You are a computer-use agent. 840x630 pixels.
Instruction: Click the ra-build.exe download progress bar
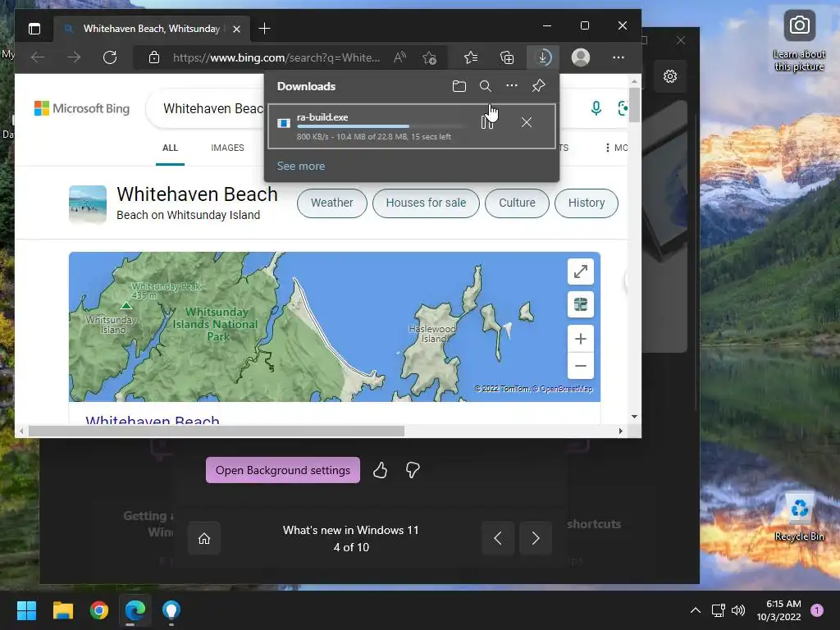pyautogui.click(x=381, y=127)
